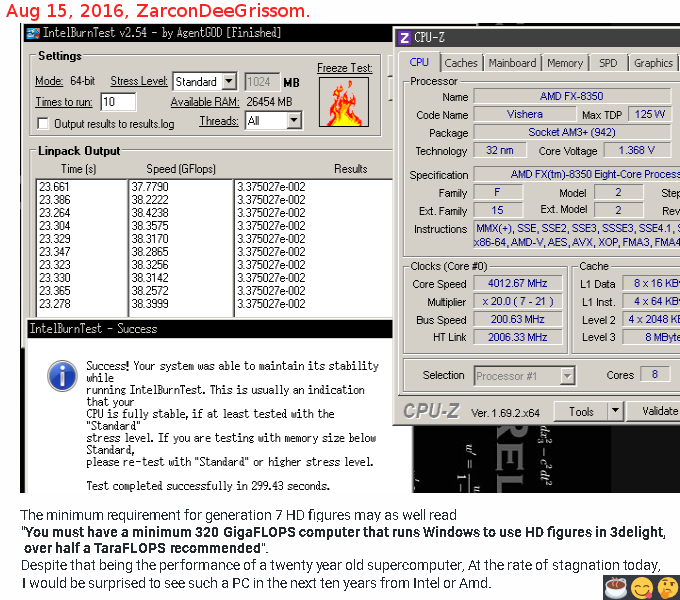Open the Threads dropdown set to All
The height and width of the screenshot is (600, 680).
coord(294,121)
